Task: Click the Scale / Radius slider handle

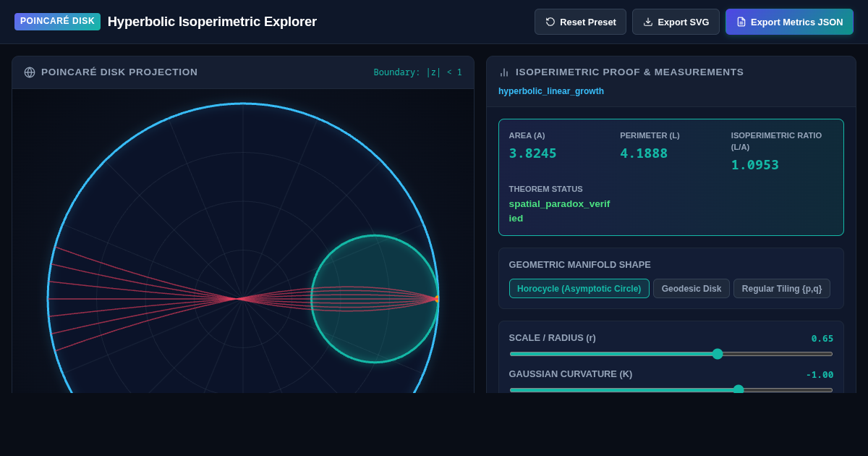Action: point(718,354)
